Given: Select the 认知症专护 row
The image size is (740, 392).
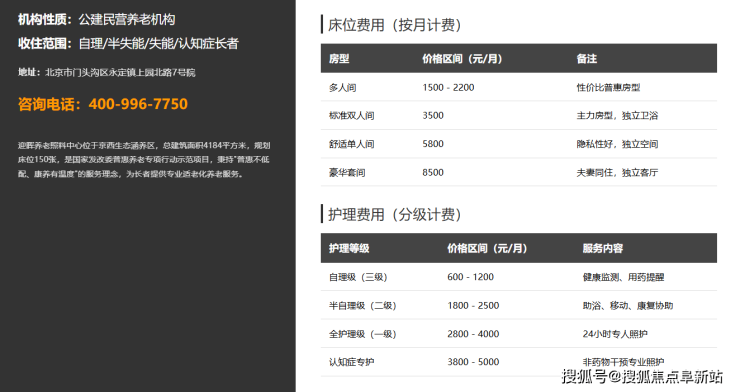Looking at the screenshot, I should (x=519, y=362).
